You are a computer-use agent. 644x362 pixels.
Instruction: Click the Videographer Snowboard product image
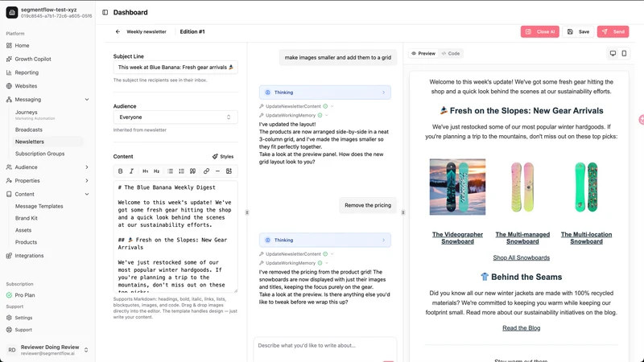[457, 187]
